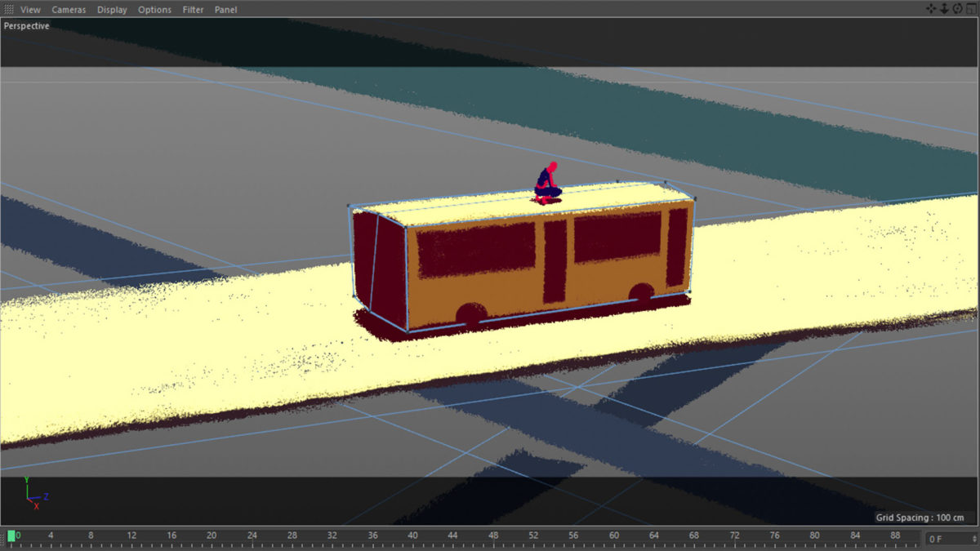
Task: Open the Cameras menu
Action: pos(69,10)
